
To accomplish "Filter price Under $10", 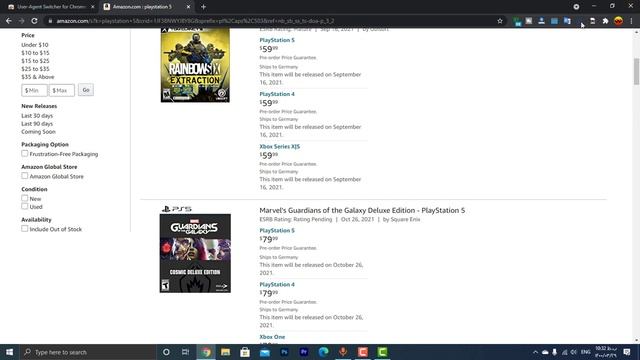I will 35,45.
